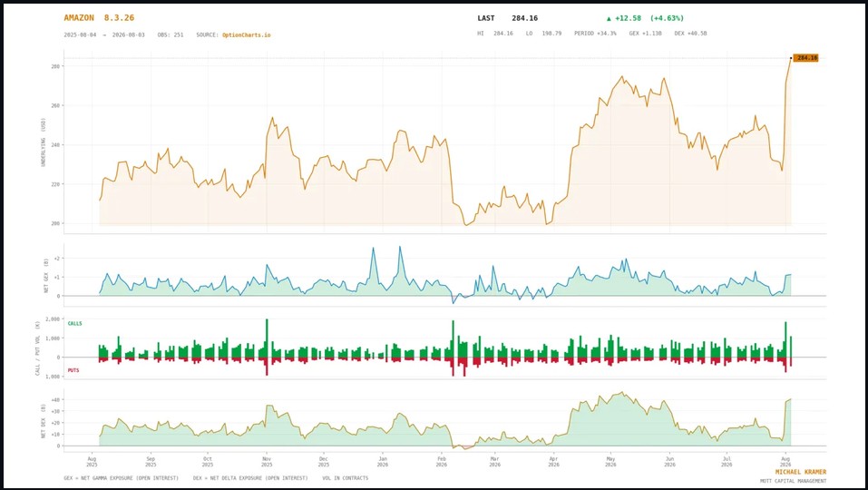Click 'DEX = NET DELTA EXPOSURE' footnote
The image size is (868, 490).
(250, 478)
